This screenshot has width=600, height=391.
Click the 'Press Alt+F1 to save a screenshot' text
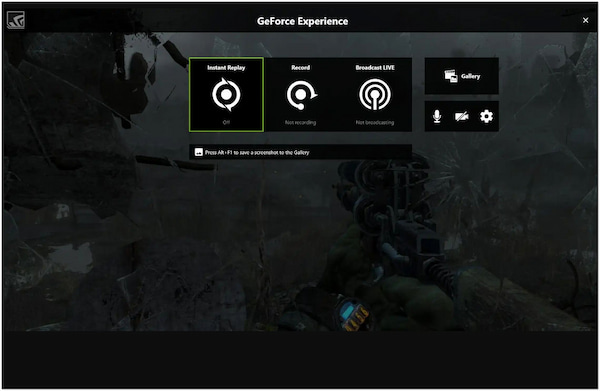257,152
